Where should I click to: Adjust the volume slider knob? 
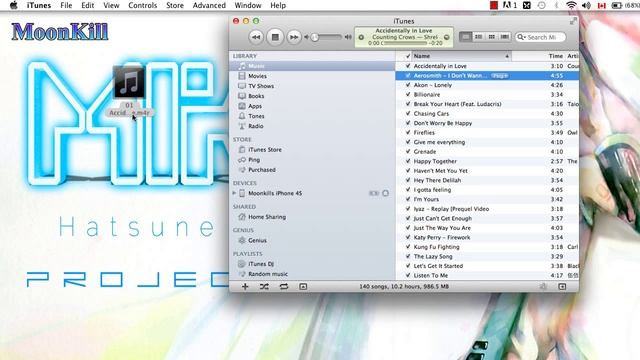coord(315,37)
